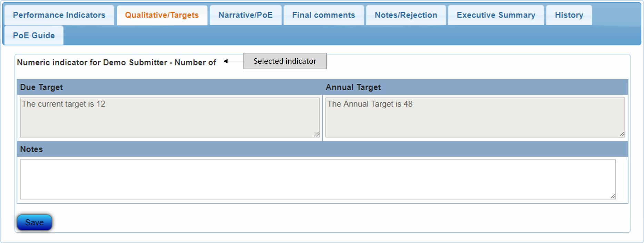
Task: Open the Notes/Rejection tab
Action: [406, 15]
